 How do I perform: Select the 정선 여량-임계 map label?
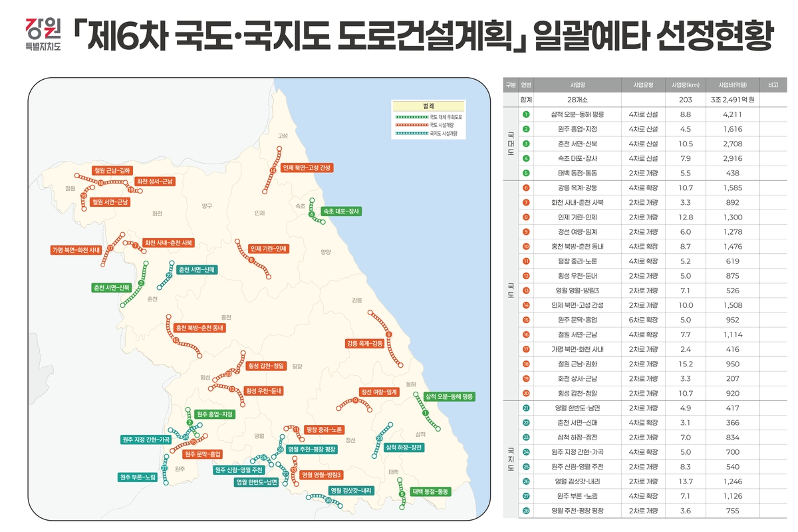(x=378, y=392)
